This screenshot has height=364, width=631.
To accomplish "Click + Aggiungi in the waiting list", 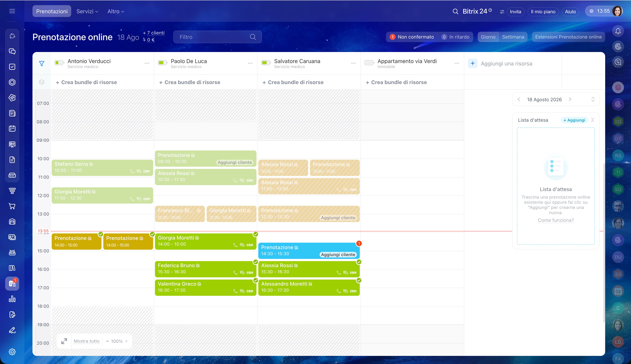I will click(x=574, y=120).
